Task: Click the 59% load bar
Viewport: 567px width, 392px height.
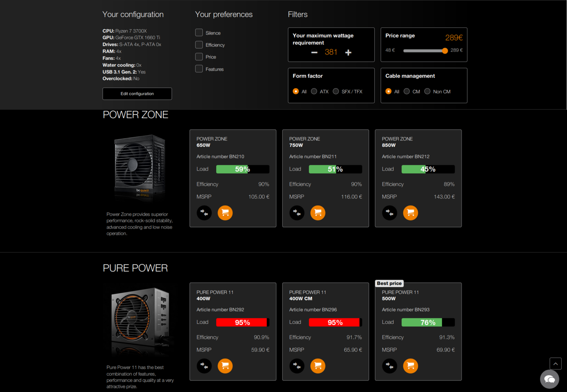Action: (243, 169)
